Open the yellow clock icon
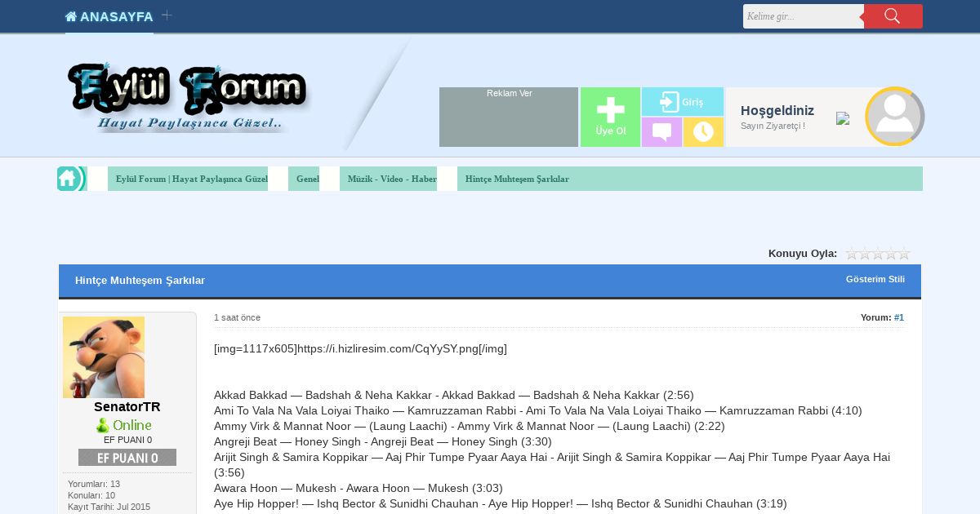This screenshot has width=980, height=514. coord(703,132)
